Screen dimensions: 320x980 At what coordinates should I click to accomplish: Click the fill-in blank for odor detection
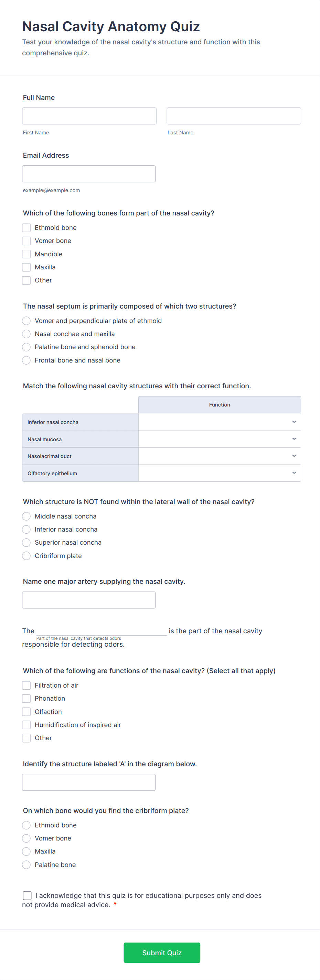[x=101, y=631]
